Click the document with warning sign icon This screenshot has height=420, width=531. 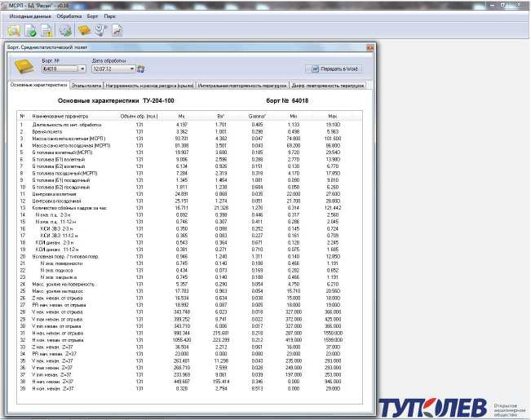[x=46, y=31]
